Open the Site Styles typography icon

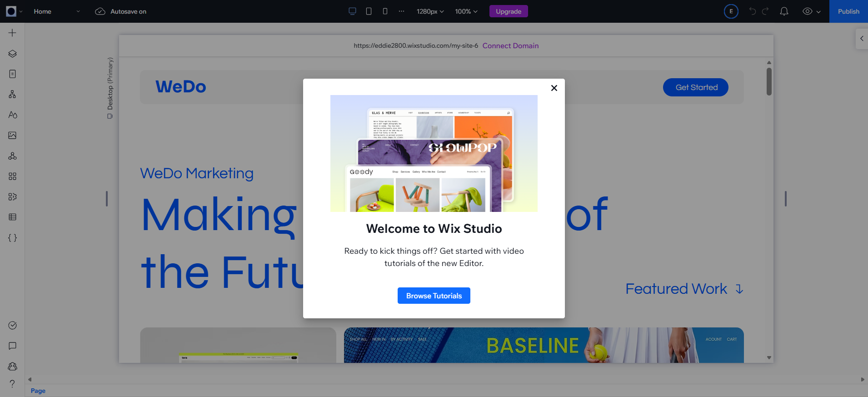(x=12, y=115)
